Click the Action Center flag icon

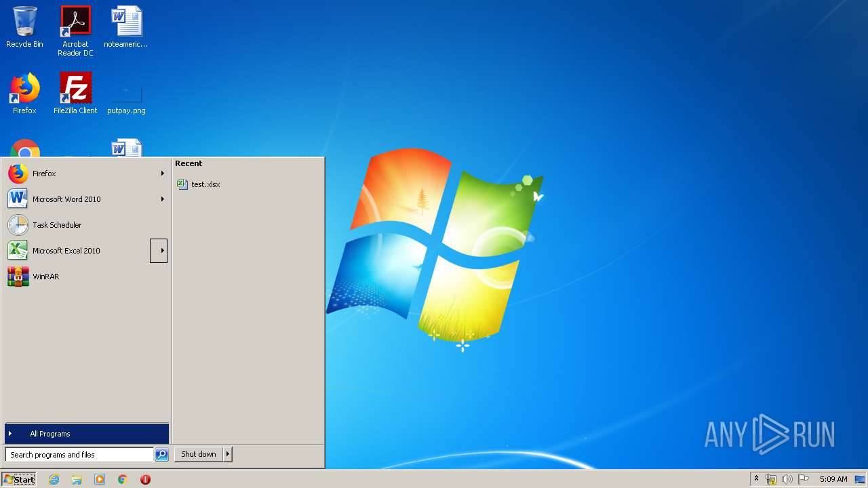point(804,479)
